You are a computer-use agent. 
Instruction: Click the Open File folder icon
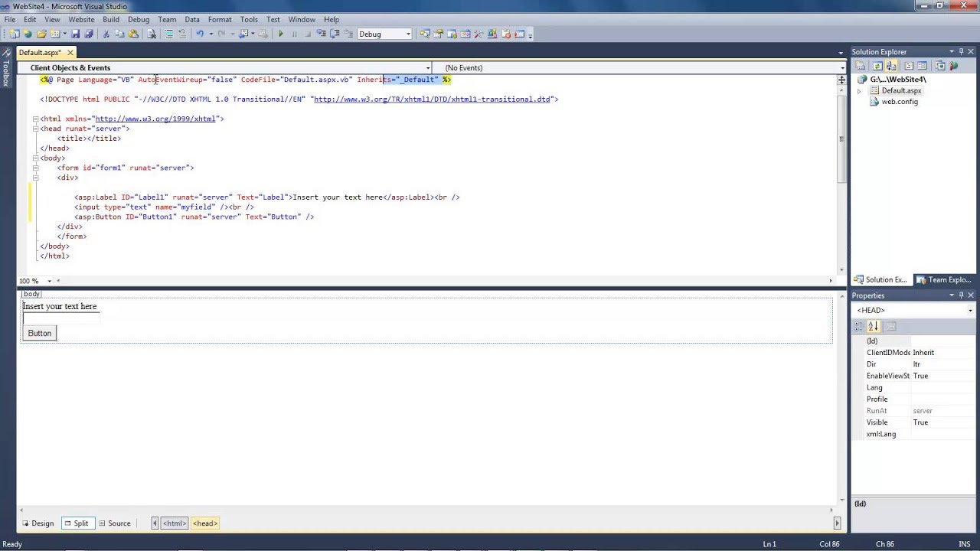click(41, 34)
